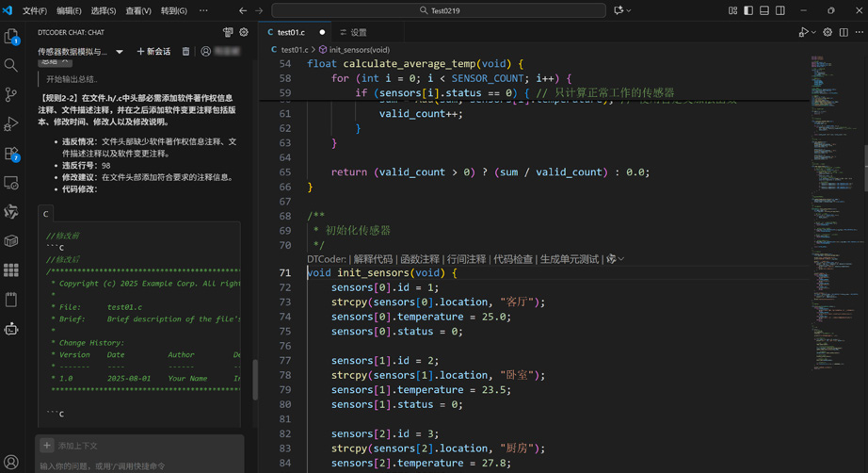
Task: Open the Run and Debug view
Action: click(x=11, y=124)
